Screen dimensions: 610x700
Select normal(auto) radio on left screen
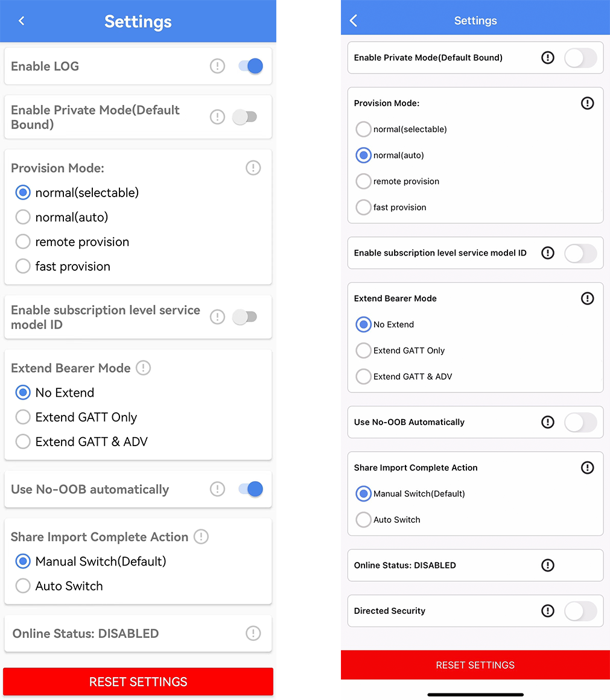tap(23, 217)
